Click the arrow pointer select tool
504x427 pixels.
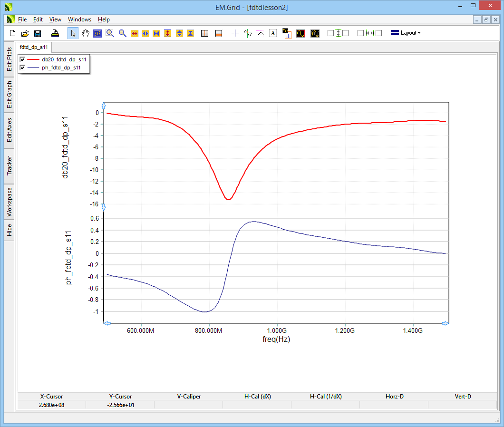[73, 33]
